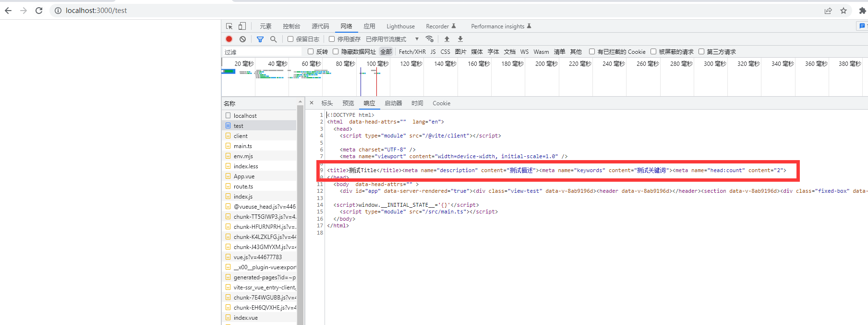The width and height of the screenshot is (868, 325).
Task: Open the Lighthouse panel tab
Action: point(400,26)
